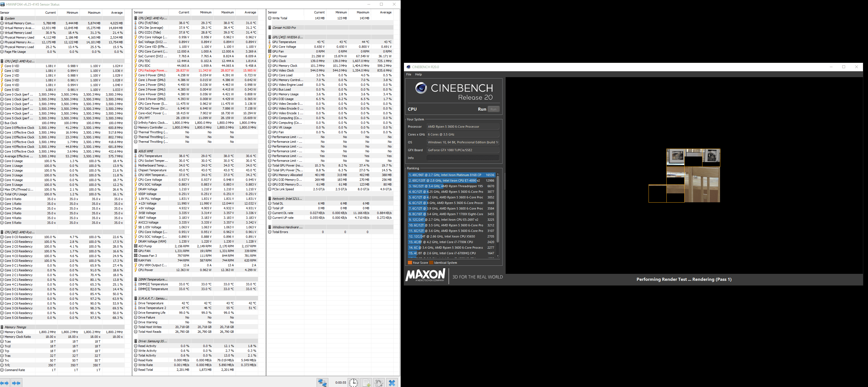This screenshot has height=387, width=868.
Task: Click the MAXON logo in Cinebench
Action: point(425,275)
